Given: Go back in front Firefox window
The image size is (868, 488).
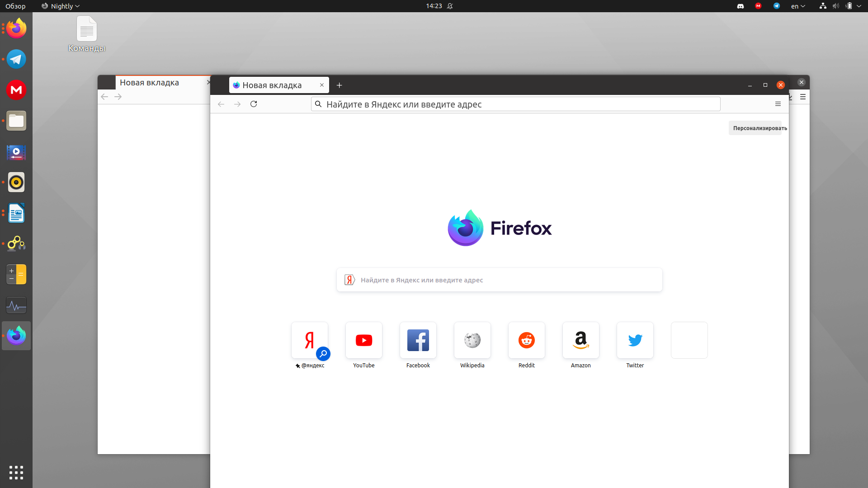Looking at the screenshot, I should [221, 104].
